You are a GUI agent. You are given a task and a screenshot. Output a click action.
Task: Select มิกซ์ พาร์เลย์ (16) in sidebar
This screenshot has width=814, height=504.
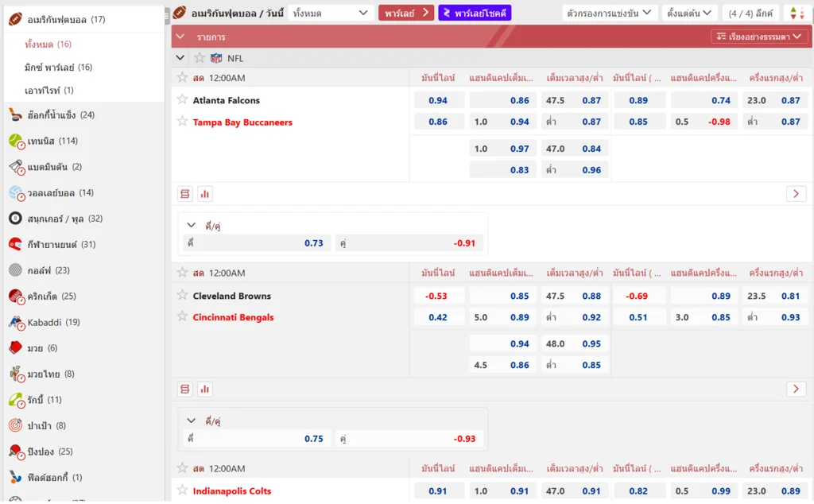(x=58, y=68)
